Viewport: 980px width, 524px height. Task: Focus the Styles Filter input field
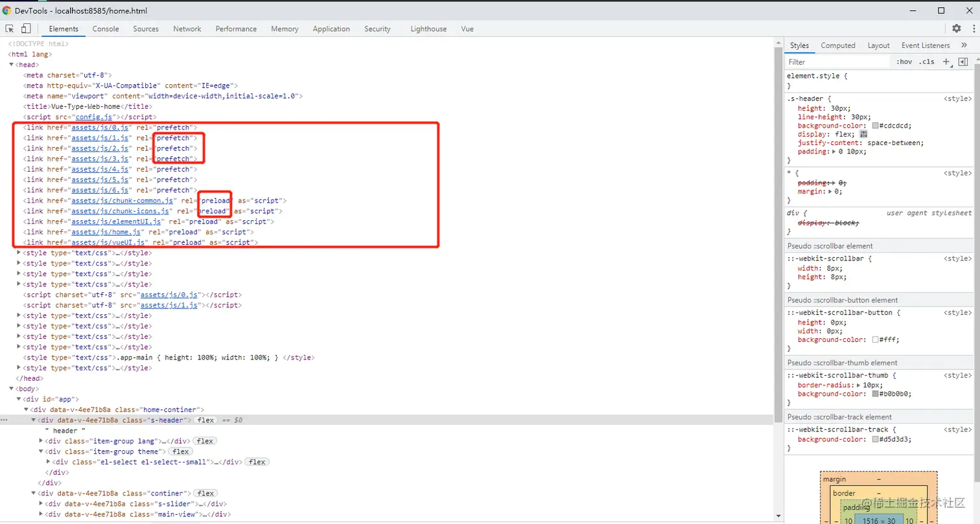coord(839,62)
